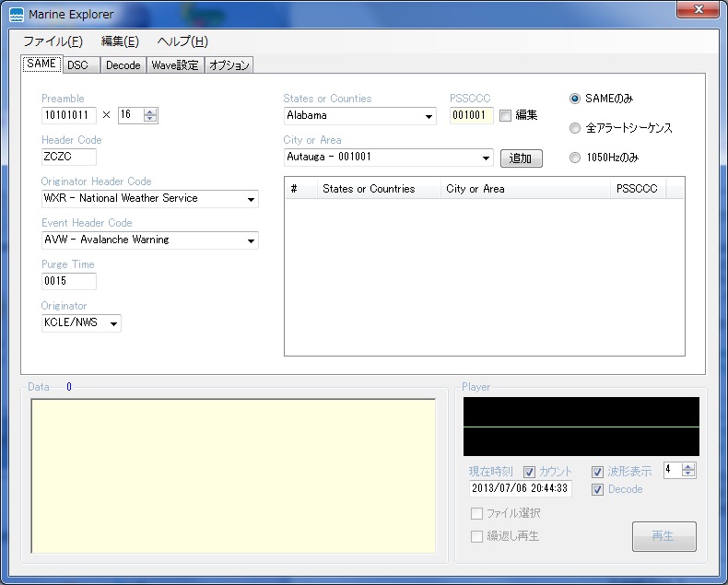728x585 pixels.
Task: Click the Marine Explorer app icon in title bar
Action: 17,15
